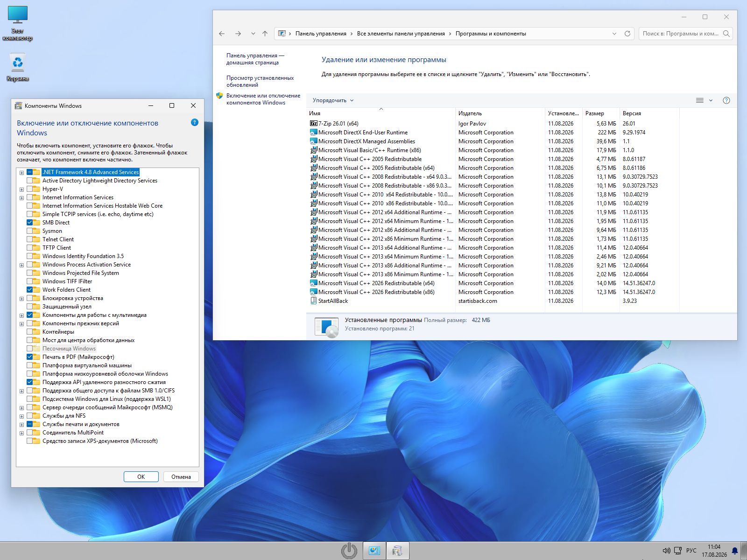The height and width of the screenshot is (560, 747).
Task: Click 'Все элементы панели управления' breadcrumb
Action: click(401, 34)
